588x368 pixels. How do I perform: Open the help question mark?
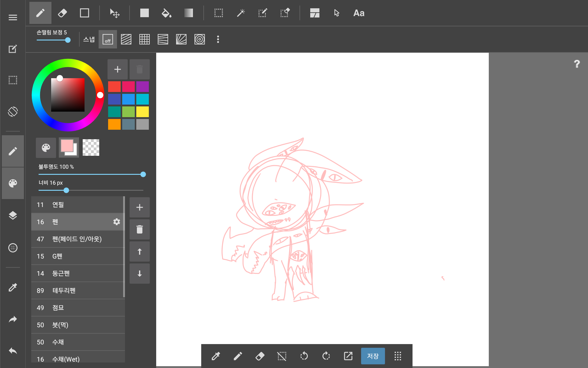pos(577,64)
